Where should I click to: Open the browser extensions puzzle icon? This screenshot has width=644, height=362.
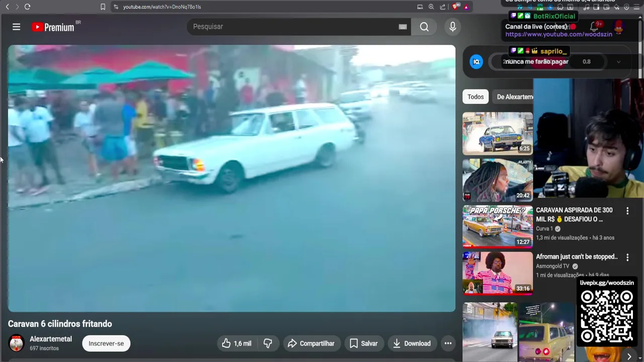(x=560, y=7)
